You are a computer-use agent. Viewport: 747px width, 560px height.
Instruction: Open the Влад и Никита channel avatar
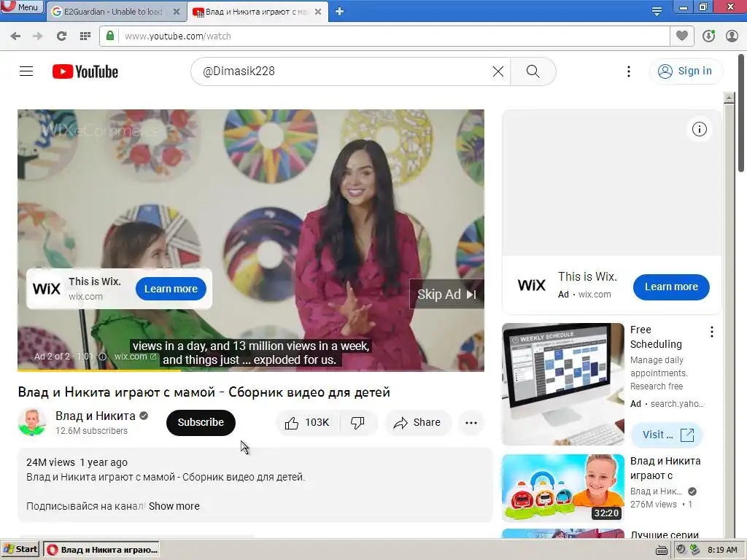[x=32, y=422]
